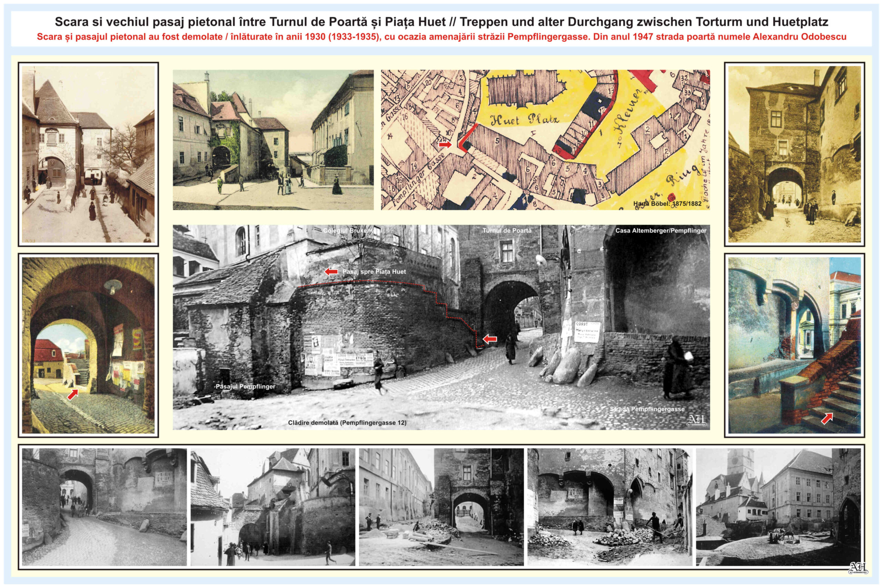The image size is (883, 588).
Task: Click the AH logo in the bottom-right corner
Action: (x=857, y=568)
